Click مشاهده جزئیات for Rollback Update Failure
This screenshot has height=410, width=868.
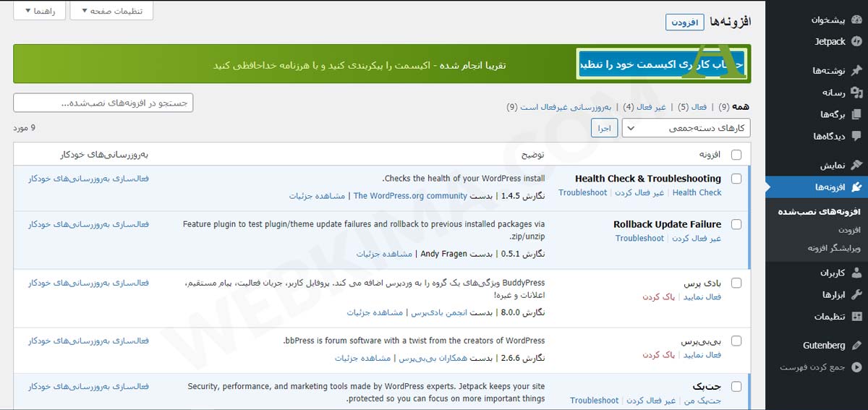[x=383, y=254]
